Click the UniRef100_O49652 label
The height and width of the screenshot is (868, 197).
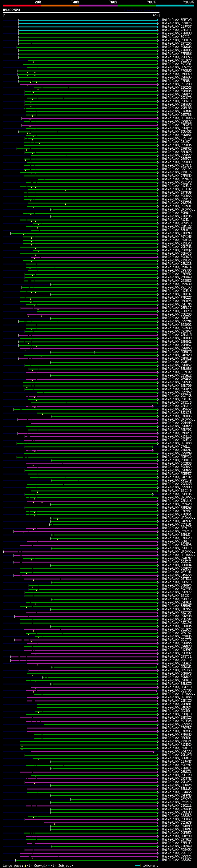[177, 410]
